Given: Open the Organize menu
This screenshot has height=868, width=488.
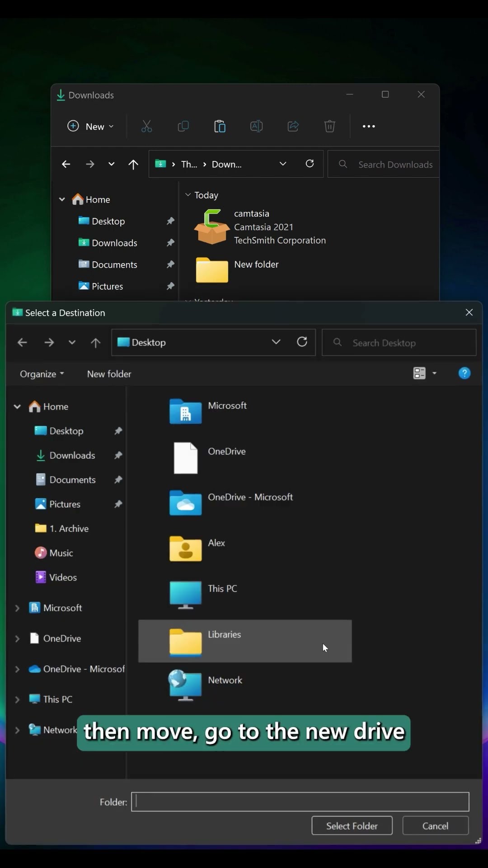Looking at the screenshot, I should tap(42, 374).
